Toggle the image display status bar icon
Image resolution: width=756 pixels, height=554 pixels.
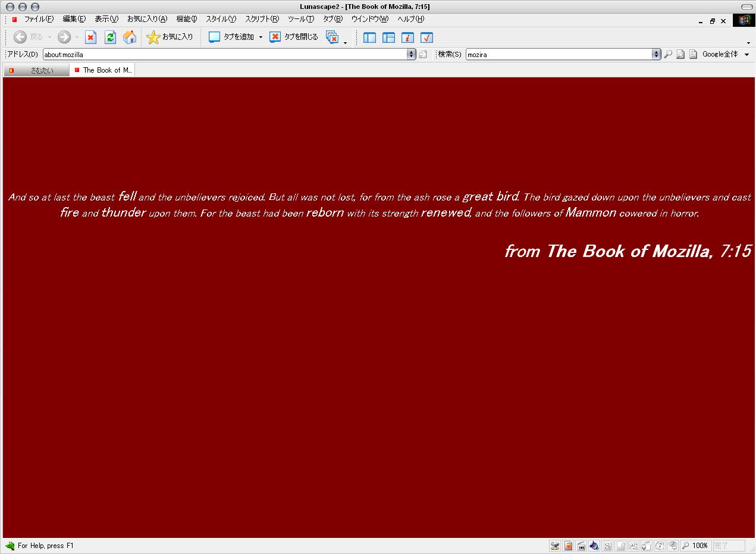coord(581,546)
